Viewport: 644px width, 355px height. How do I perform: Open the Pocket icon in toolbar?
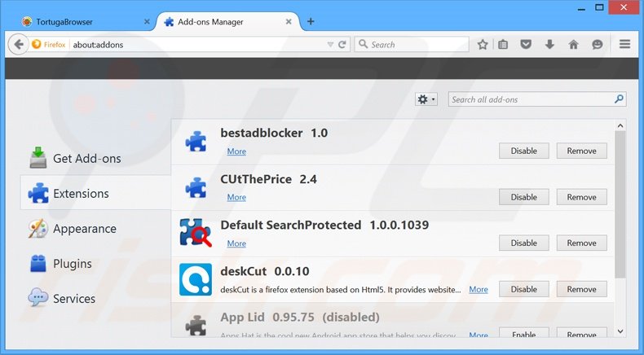pyautogui.click(x=526, y=44)
